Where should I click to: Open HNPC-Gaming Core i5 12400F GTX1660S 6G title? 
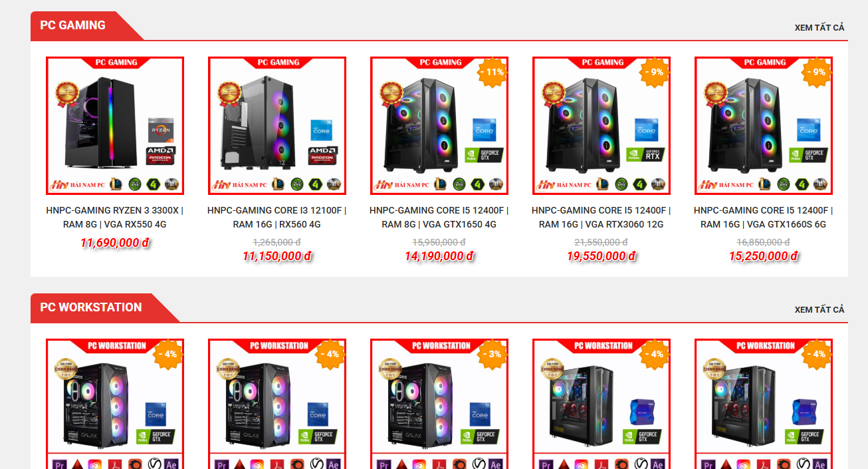[763, 218]
